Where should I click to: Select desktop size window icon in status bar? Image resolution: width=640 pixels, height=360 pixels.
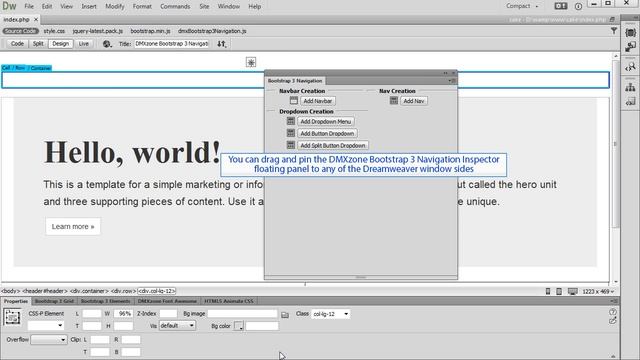pyautogui.click(x=573, y=291)
